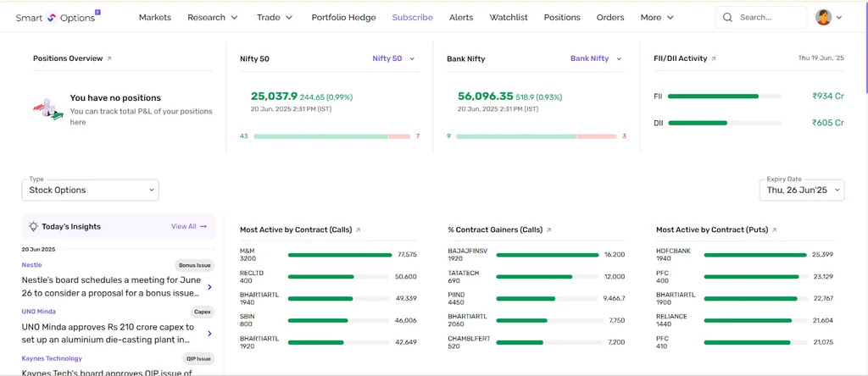Open the Nifty 50 index selector dropdown
The width and height of the screenshot is (868, 376).
(x=393, y=58)
